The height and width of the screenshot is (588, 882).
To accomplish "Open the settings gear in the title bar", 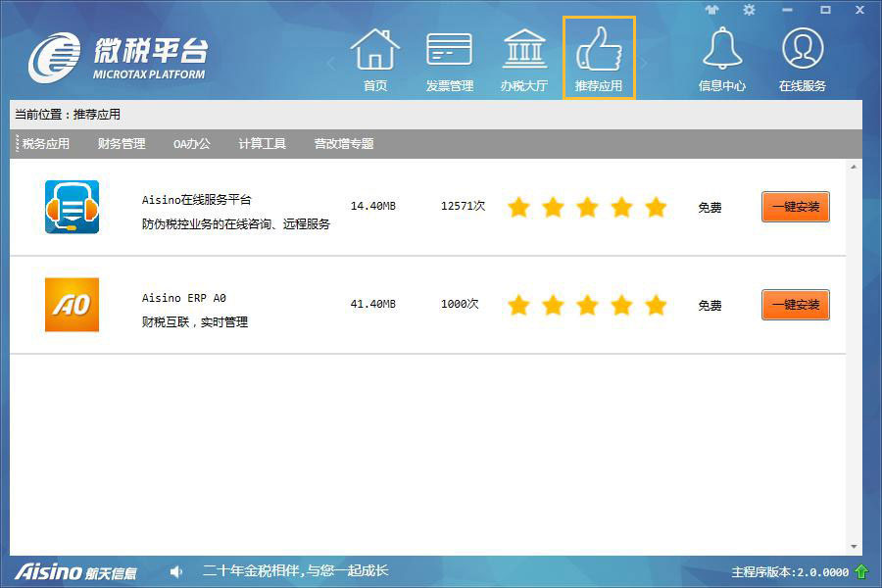I will click(x=748, y=10).
